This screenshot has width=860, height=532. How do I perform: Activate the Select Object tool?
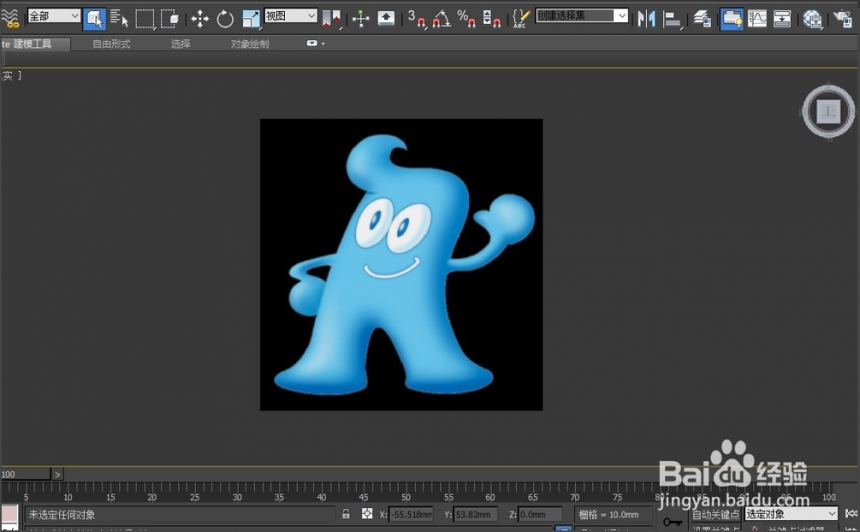tap(94, 19)
